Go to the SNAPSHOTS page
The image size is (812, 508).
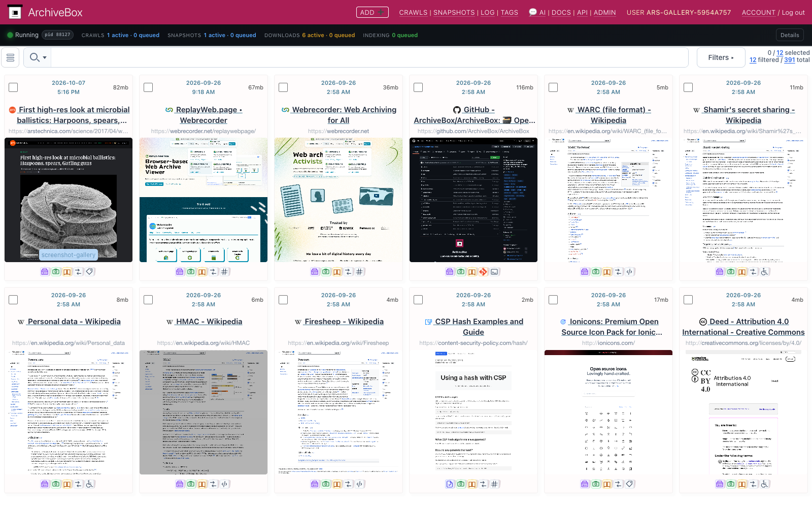coord(454,13)
